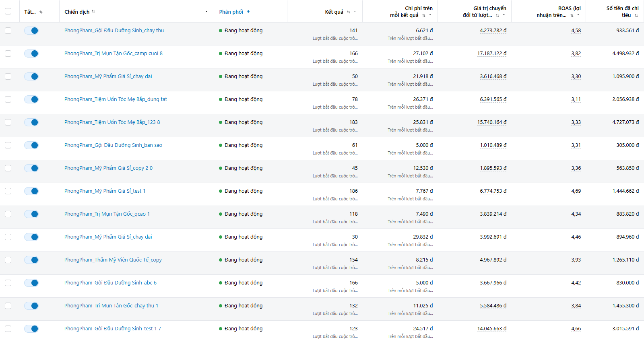The image size is (644, 342).
Task: Check box for Gội Đầu Dưỡng Sinh_chay thu row
Action: [8, 31]
